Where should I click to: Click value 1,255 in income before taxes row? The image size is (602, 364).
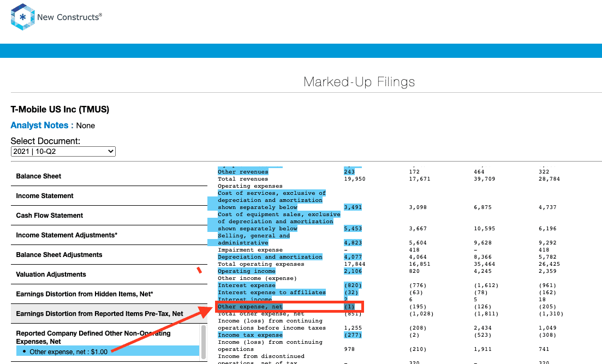coord(353,328)
